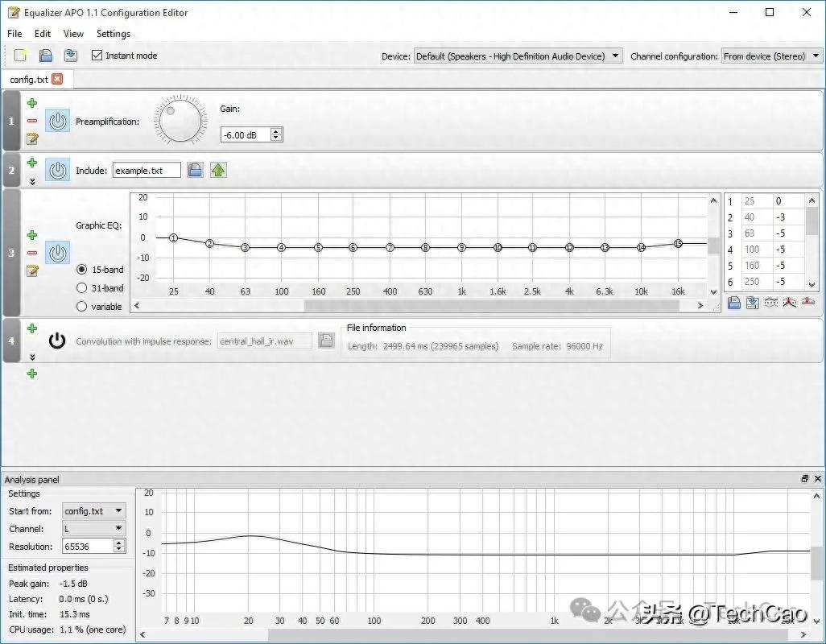This screenshot has height=644, width=826.
Task: Add a filter using row 1 plus
Action: [32, 103]
